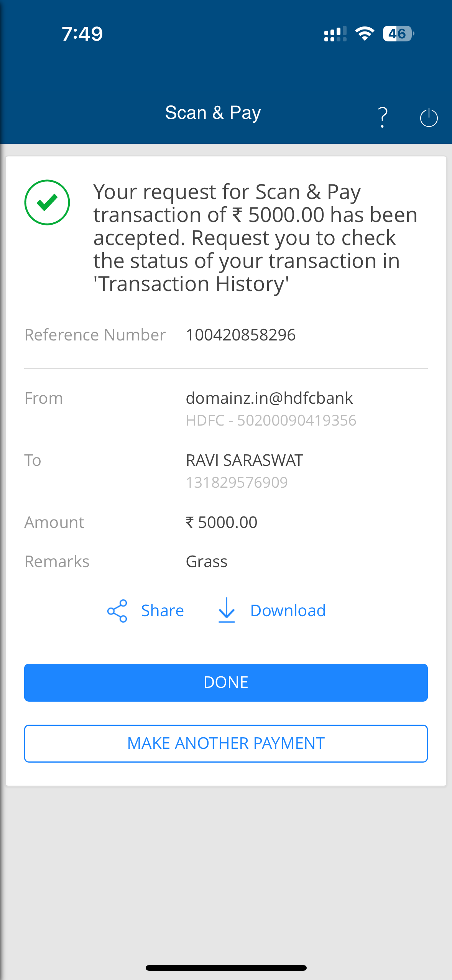Screen dimensions: 452x980
Task: Tap the battery indicator showing 46
Action: pos(398,34)
